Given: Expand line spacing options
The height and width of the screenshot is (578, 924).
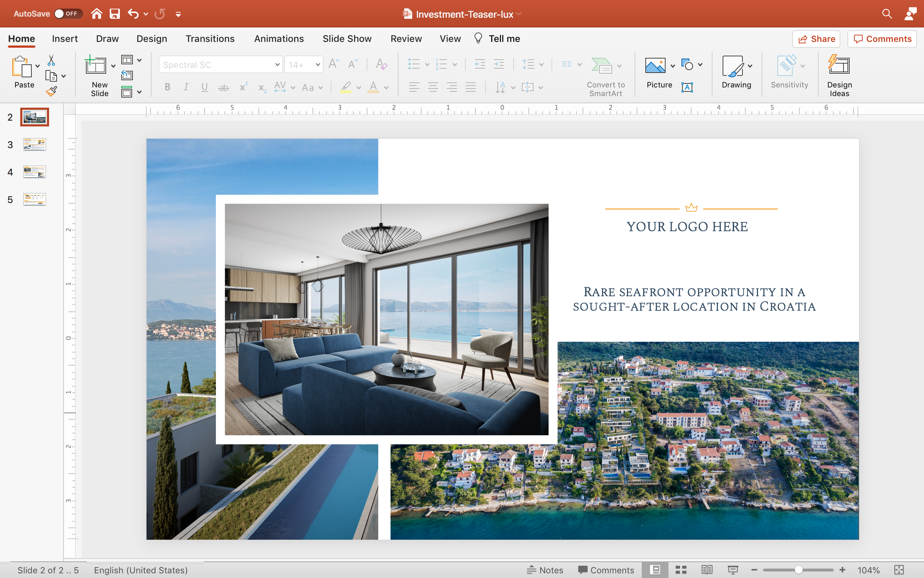Looking at the screenshot, I should pyautogui.click(x=541, y=64).
